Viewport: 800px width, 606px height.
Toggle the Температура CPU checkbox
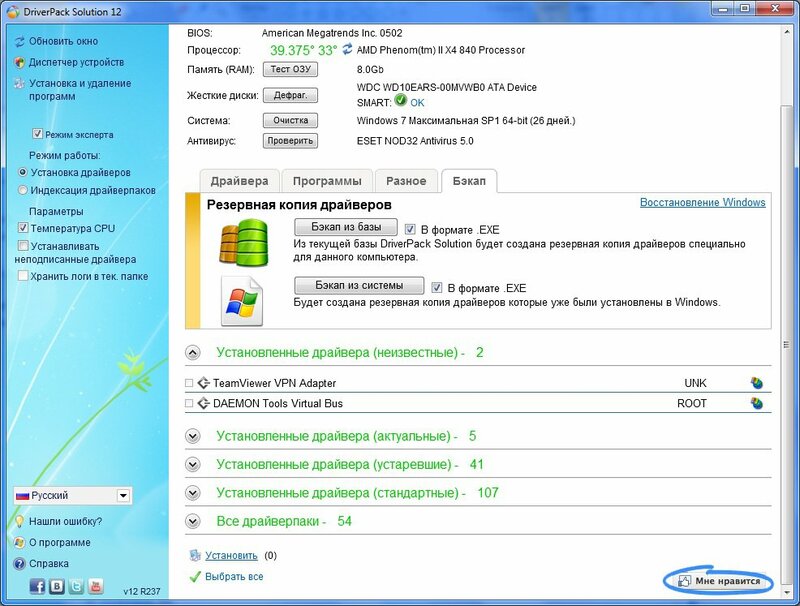point(22,228)
